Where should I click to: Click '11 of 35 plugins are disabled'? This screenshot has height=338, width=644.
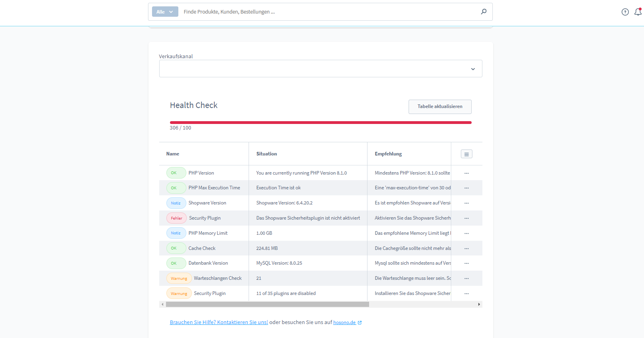tap(286, 293)
